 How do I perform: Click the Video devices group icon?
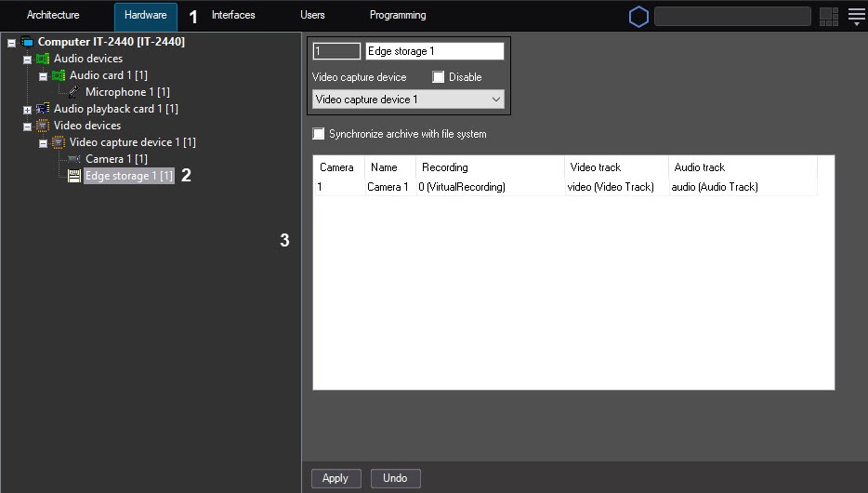coord(43,126)
